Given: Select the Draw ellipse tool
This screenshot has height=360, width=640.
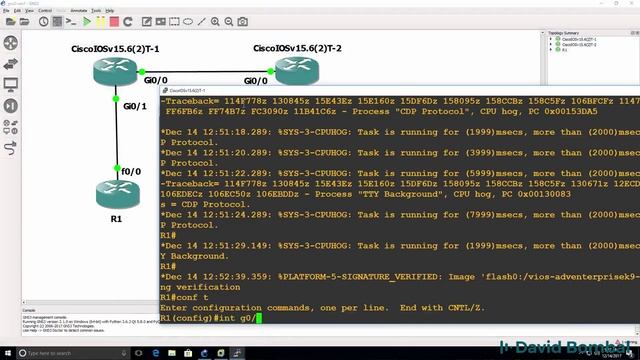Looking at the screenshot, I should 188,22.
